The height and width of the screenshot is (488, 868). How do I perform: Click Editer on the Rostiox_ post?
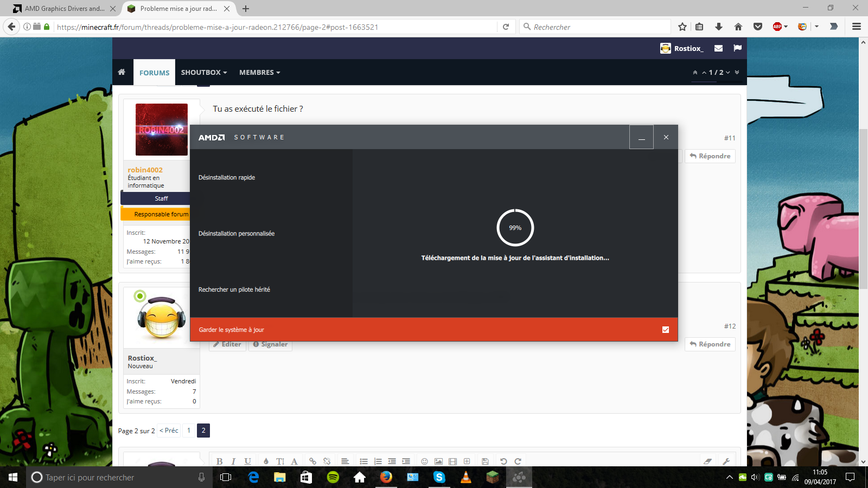(x=227, y=344)
